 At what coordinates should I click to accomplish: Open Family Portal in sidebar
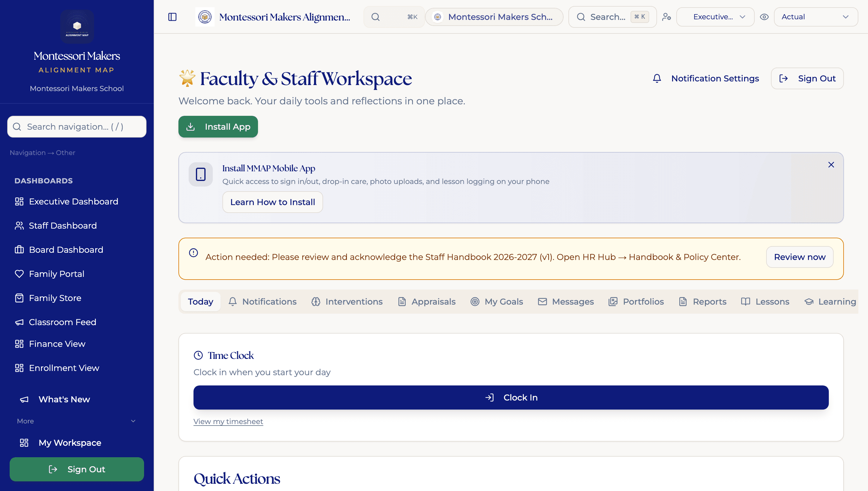77,274
